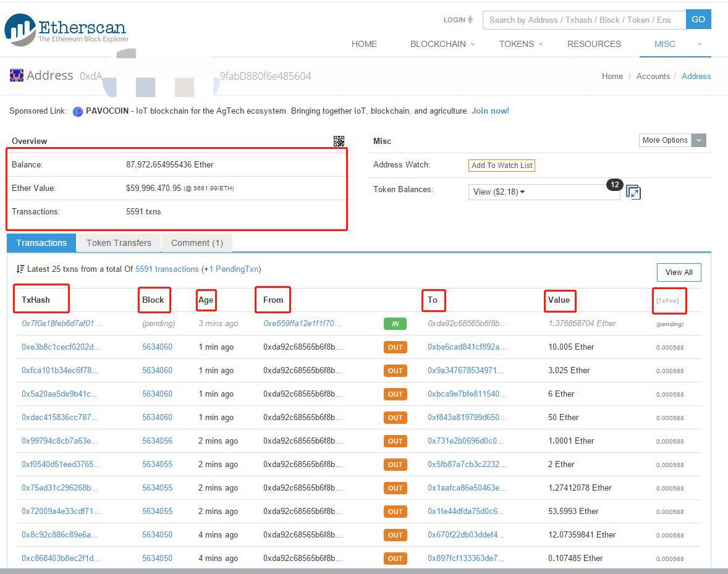The width and height of the screenshot is (728, 574).
Task: Switch to the Token Transfers tab
Action: tap(119, 243)
